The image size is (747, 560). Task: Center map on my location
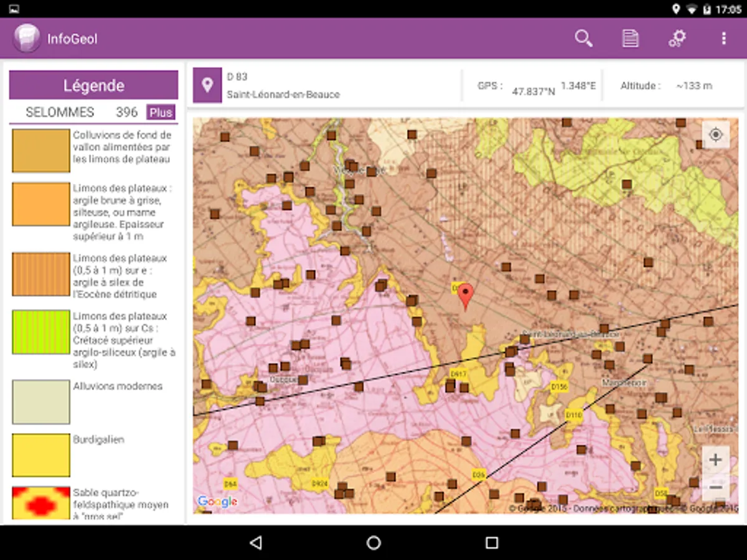[716, 134]
